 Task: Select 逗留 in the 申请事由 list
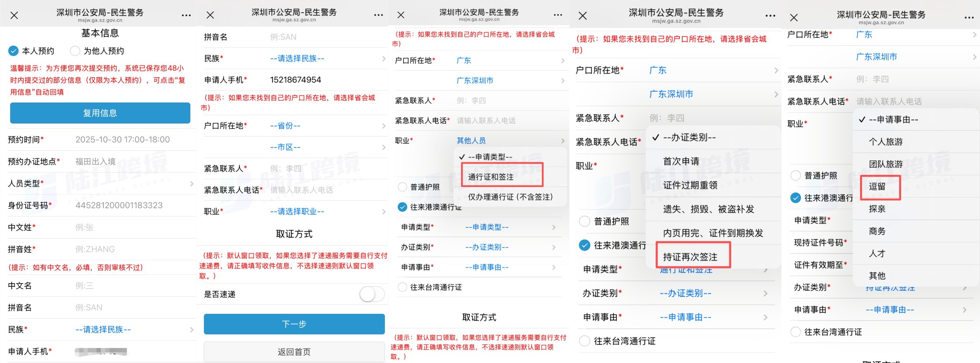click(x=877, y=187)
